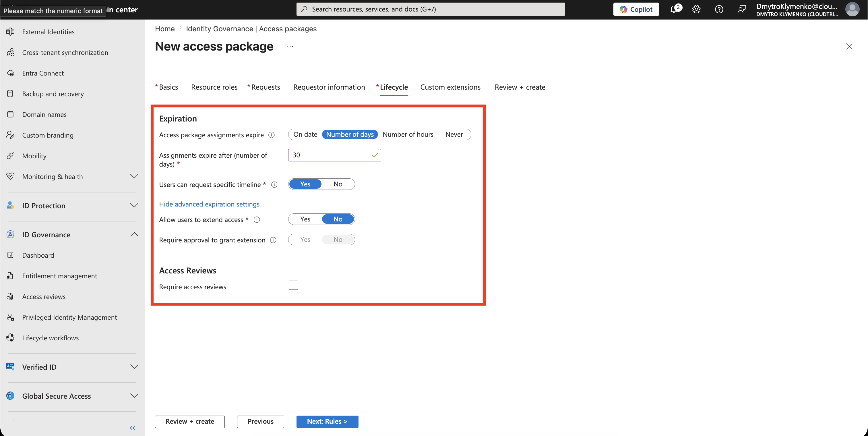Switch to the Resource roles tab
The width and height of the screenshot is (868, 436).
pos(214,87)
